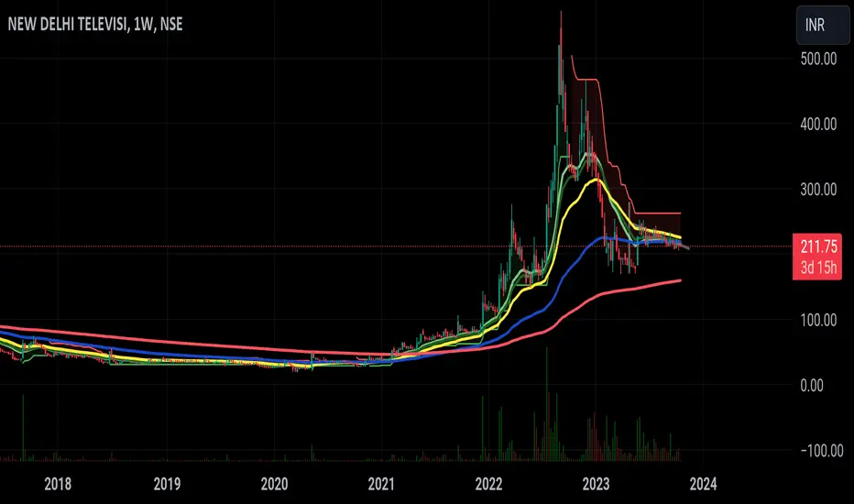Click the 2023 time axis label
Screen dimensions: 854x504
tap(596, 484)
